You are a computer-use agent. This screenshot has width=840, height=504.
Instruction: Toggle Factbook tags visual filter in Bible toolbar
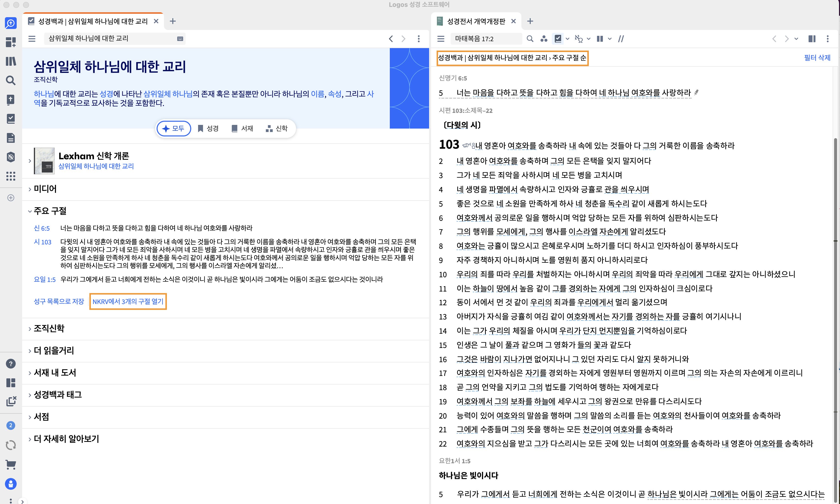tap(558, 39)
